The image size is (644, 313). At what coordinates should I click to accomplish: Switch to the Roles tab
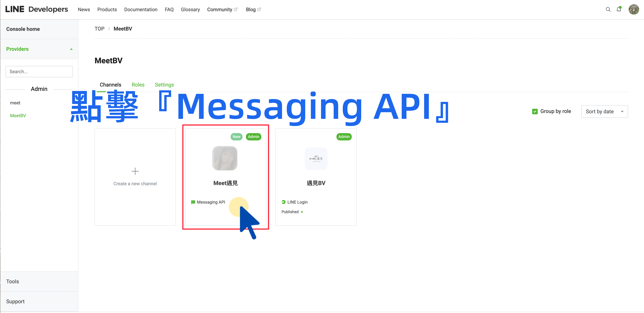[x=138, y=85]
